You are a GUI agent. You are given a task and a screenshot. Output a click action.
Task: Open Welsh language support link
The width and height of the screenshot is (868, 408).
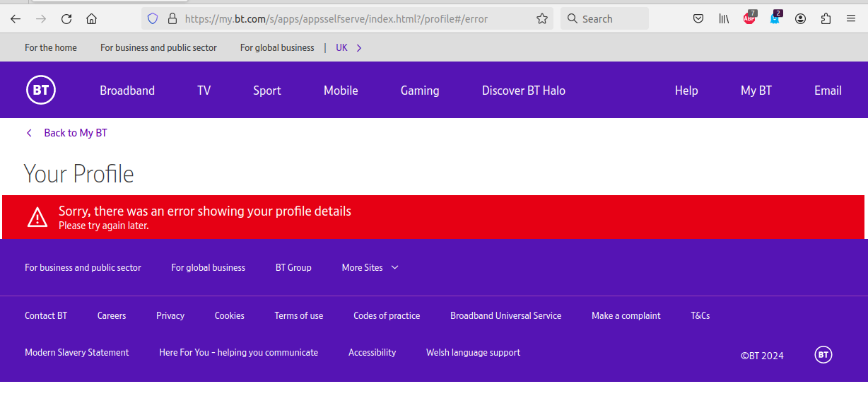point(473,352)
